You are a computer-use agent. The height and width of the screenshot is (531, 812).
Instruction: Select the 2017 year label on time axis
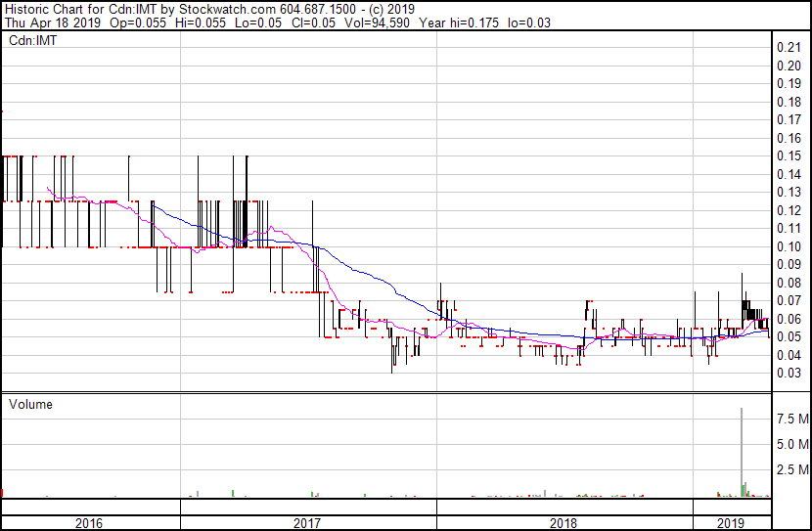[x=307, y=523]
